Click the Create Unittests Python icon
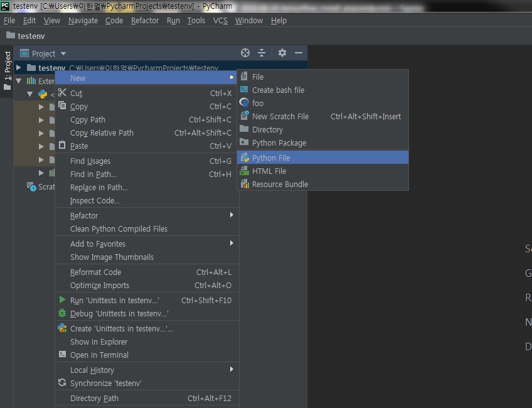 point(62,328)
